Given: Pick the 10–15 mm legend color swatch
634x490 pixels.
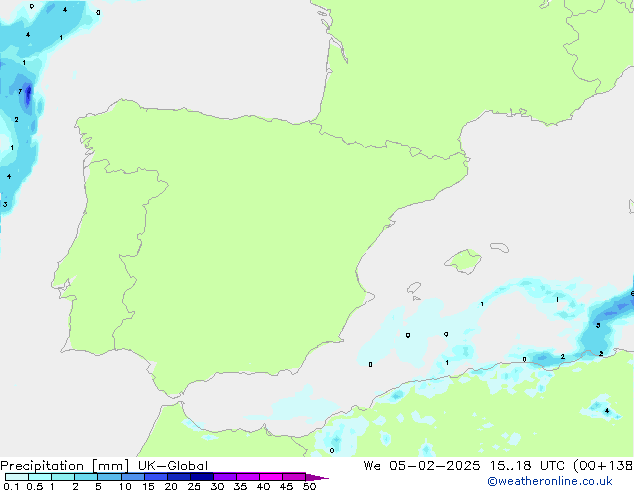Looking at the screenshot, I should coord(132,477).
